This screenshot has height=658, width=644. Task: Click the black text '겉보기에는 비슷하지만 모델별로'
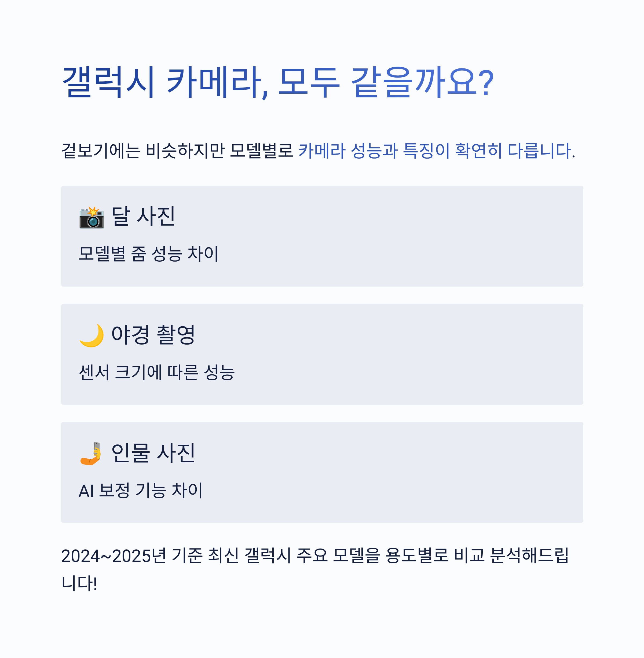point(177,151)
